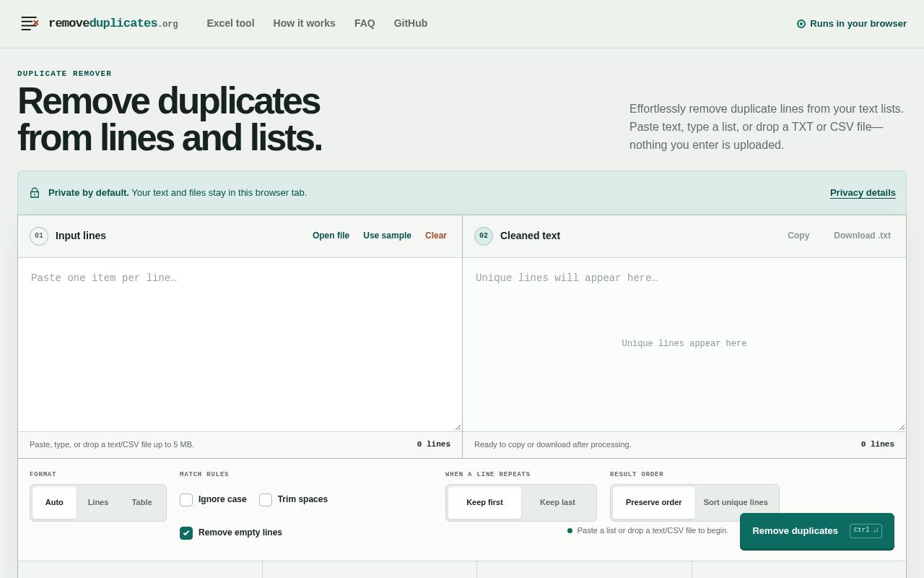Enable the Ignore case checkbox
924x578 pixels.
(x=186, y=500)
